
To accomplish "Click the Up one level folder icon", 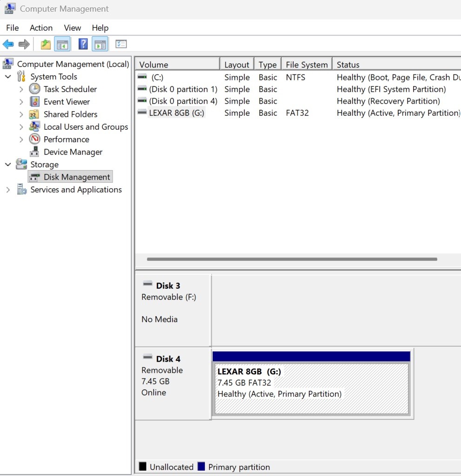I will [46, 44].
